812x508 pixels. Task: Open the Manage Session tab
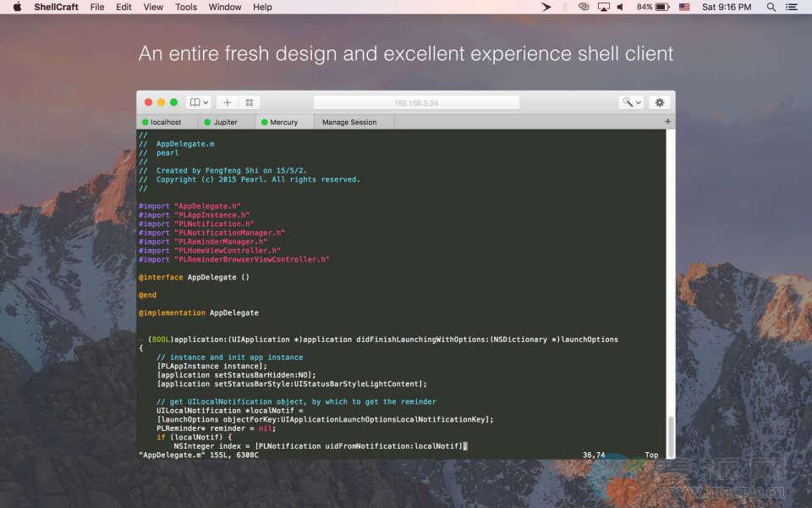click(348, 122)
